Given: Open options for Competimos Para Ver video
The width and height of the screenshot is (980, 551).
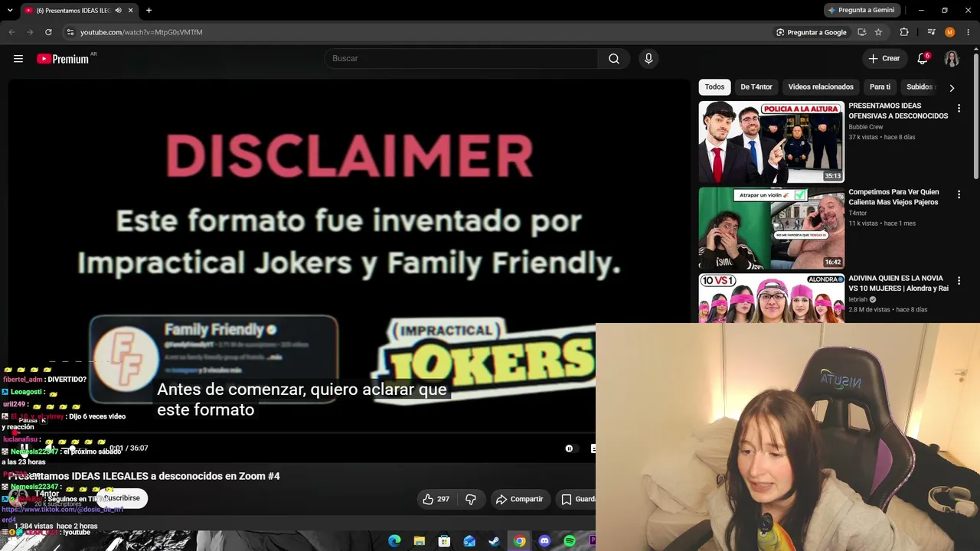Looking at the screenshot, I should tap(959, 195).
